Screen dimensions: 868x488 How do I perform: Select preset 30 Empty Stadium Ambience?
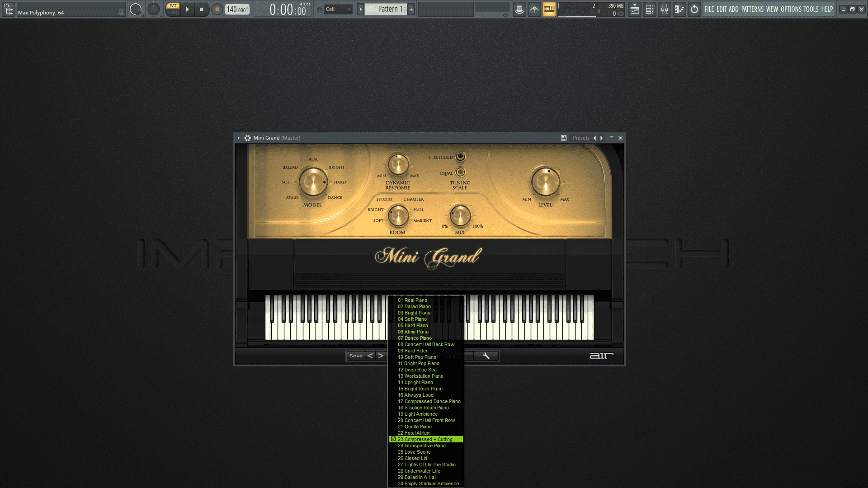tap(426, 483)
